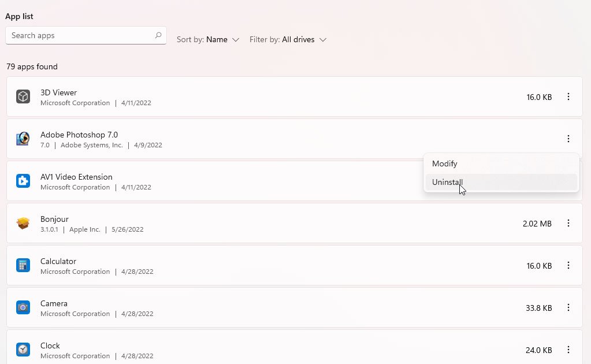Click the 3D Viewer app icon
The image size is (591, 364).
click(x=23, y=97)
